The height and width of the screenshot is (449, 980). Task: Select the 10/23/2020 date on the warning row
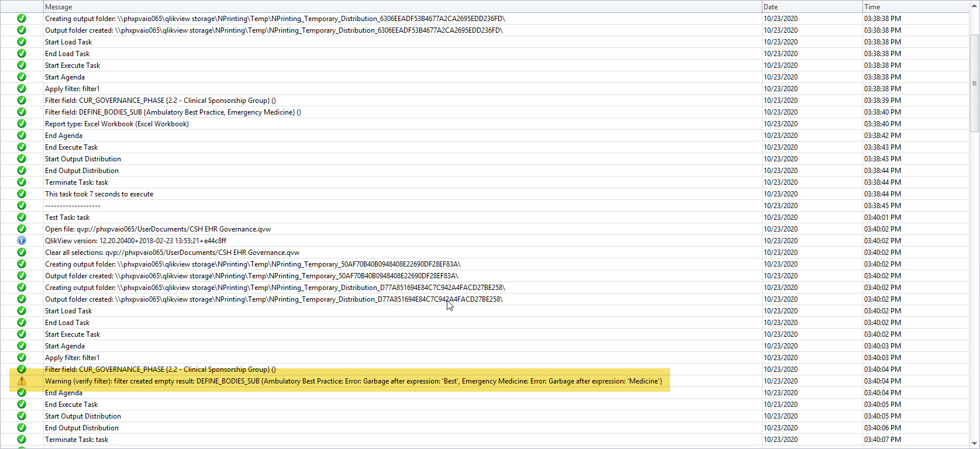781,381
